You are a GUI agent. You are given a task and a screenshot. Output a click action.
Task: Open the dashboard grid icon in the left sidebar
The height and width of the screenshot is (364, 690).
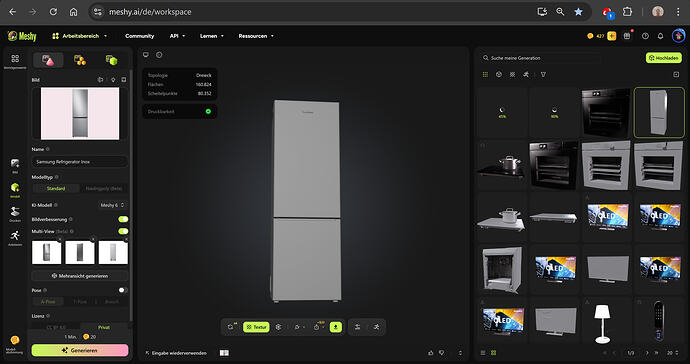tap(15, 59)
